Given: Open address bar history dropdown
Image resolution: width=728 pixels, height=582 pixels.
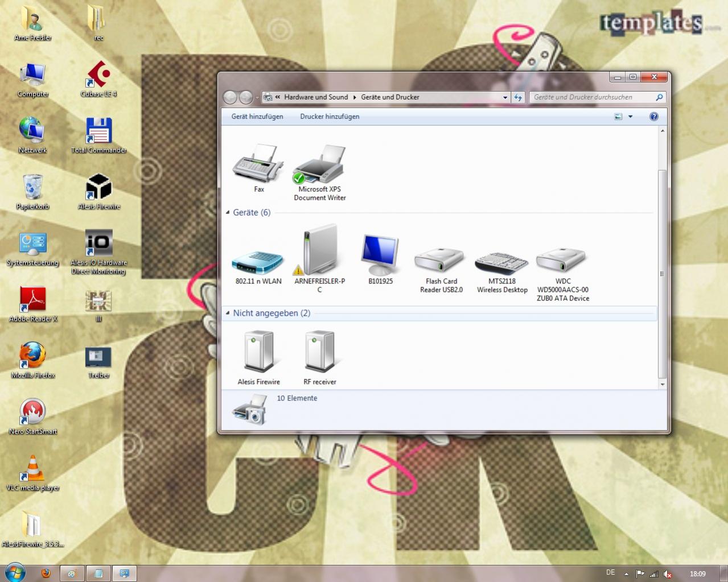Looking at the screenshot, I should 505,98.
